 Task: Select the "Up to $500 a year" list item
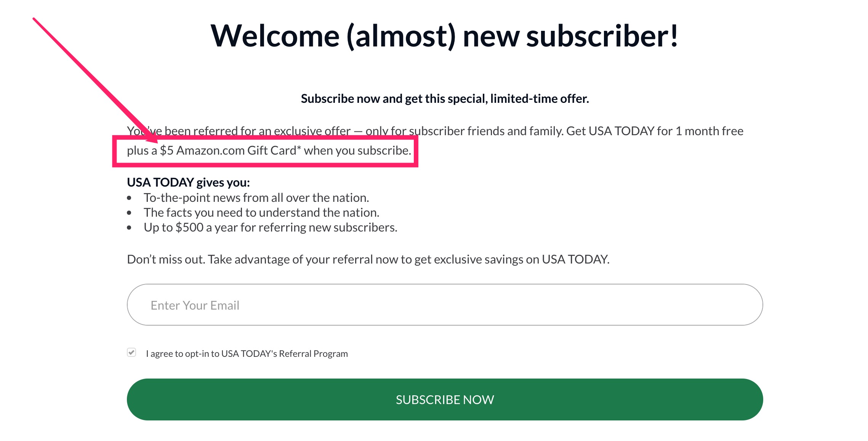(x=270, y=227)
